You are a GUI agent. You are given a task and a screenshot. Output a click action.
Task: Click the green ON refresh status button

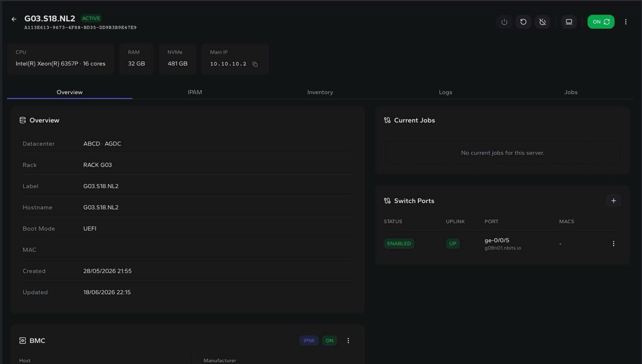601,22
